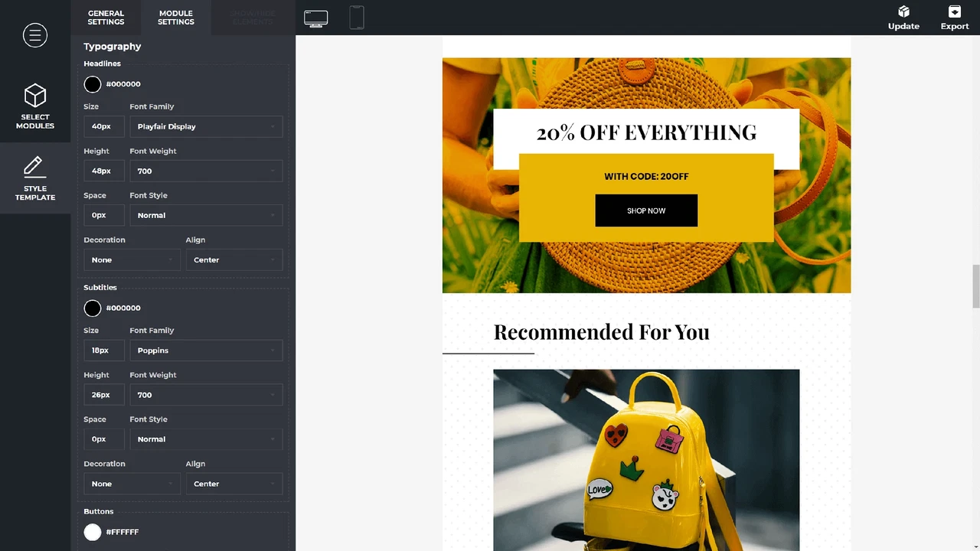Click the Headlines black color swatch
This screenshot has height=551, width=980.
[93, 84]
